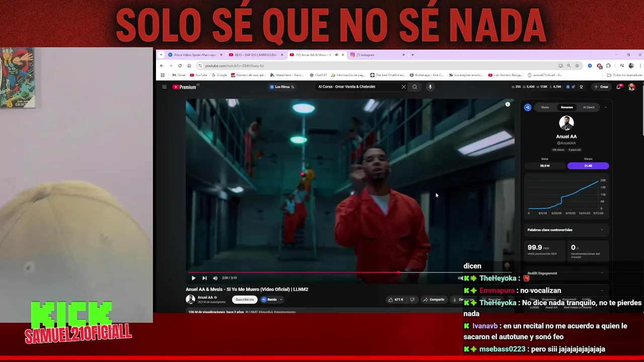Toggle the autoplay switch in the player
This screenshot has height=362, width=644.
coord(461,278)
